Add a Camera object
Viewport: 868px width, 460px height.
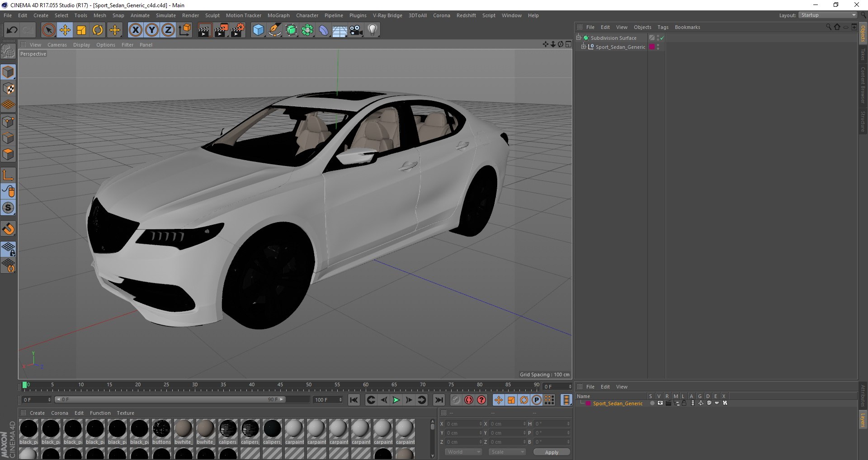coord(356,30)
